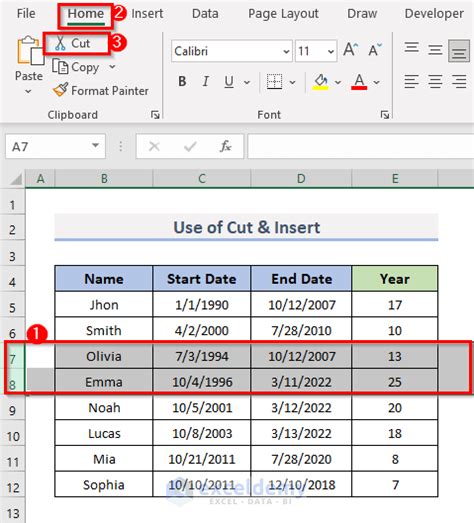
Task: Open the Insert ribbon tab
Action: (147, 14)
